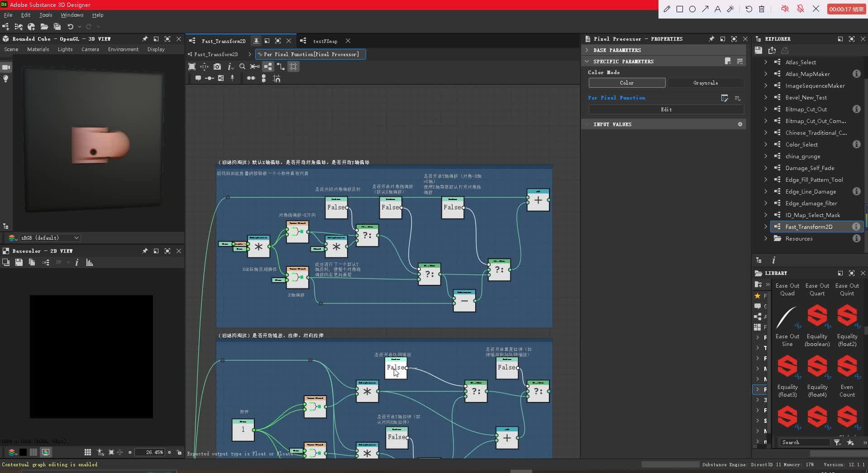
Task: Click the black background color swatch
Action: coord(23,452)
